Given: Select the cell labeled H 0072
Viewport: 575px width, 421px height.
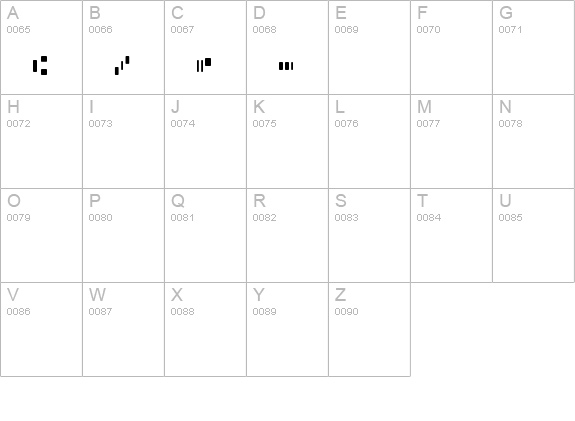Looking at the screenshot, I should click(x=41, y=142).
